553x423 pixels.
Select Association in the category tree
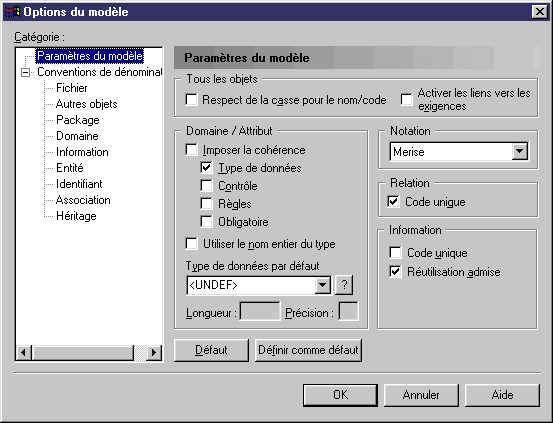point(83,200)
